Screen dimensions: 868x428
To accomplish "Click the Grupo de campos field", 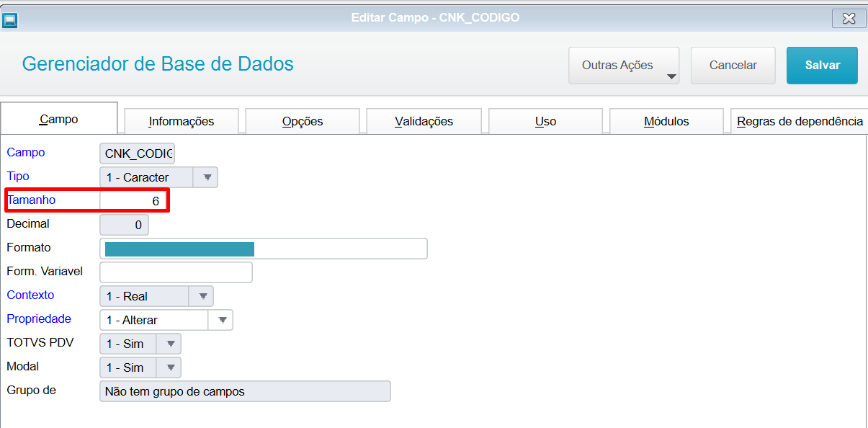I will [245, 391].
